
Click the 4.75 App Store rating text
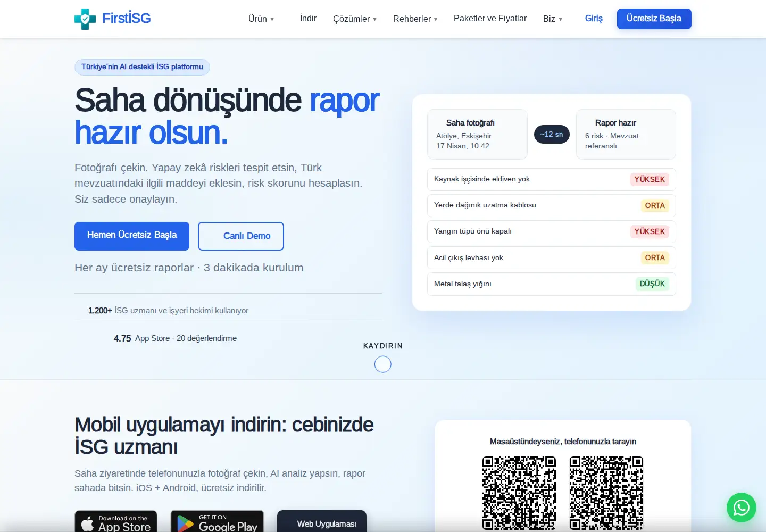[x=175, y=338]
